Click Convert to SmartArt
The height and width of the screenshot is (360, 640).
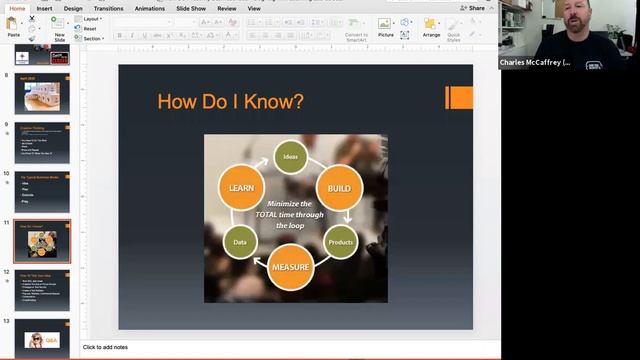point(356,30)
